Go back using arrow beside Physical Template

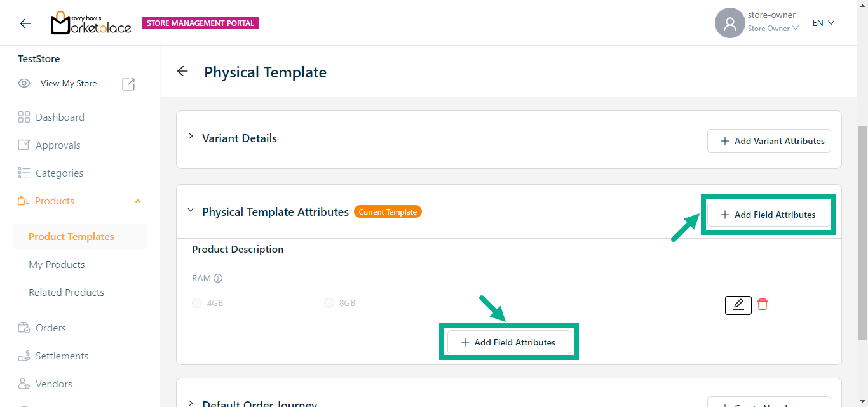(x=182, y=72)
